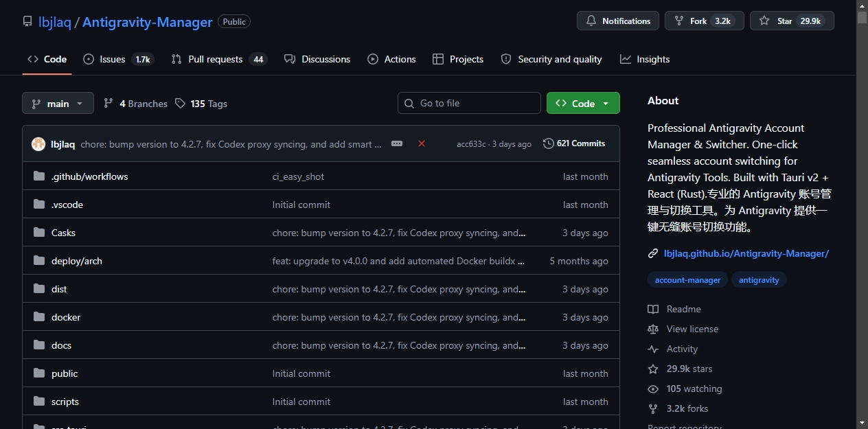Click the history clock icon by 621 Commits

(548, 143)
